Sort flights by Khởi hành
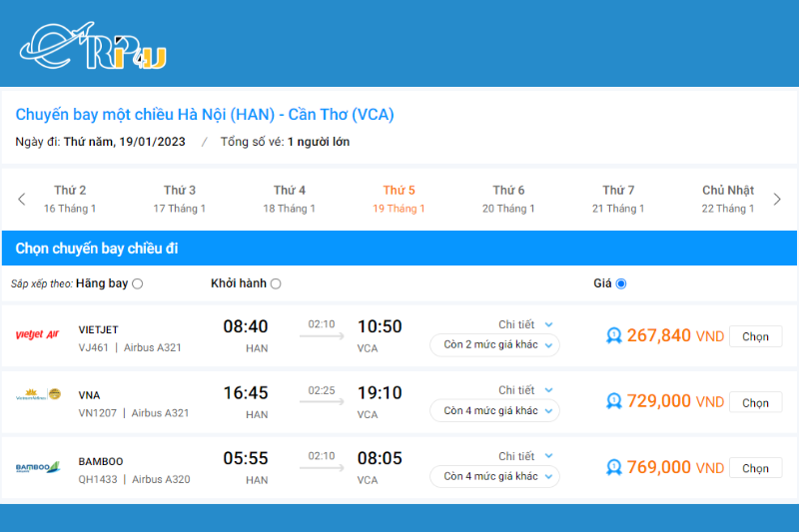The height and width of the screenshot is (532, 799). (276, 283)
